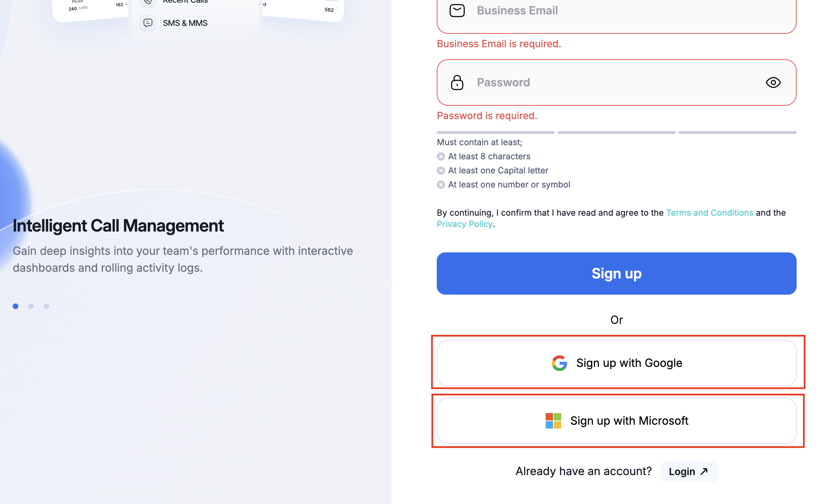Click the x icon beside one Capital letter
This screenshot has width=834, height=504.
441,171
